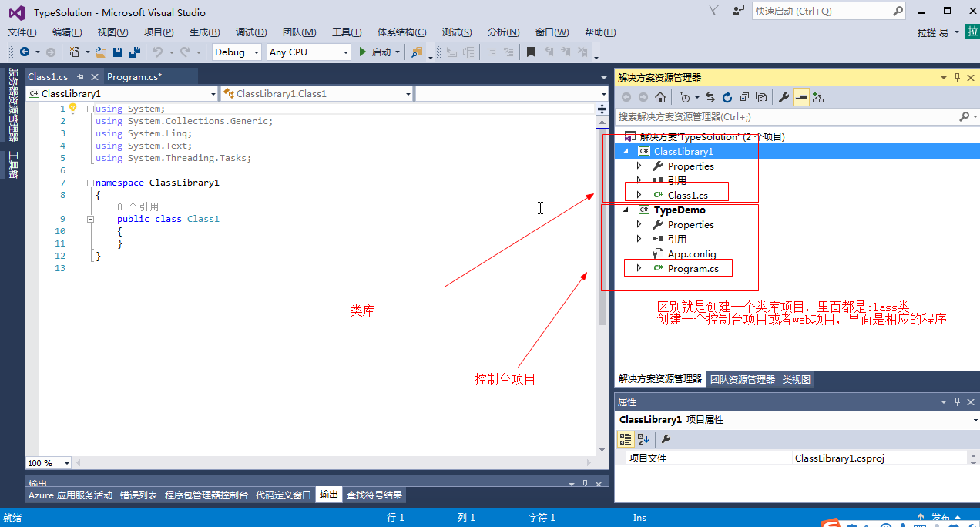
Task: Click the green Start debugging play icon
Action: (363, 52)
